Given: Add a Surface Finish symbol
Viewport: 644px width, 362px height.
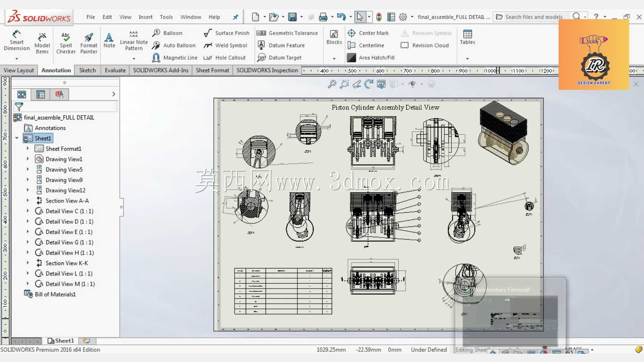Looking at the screenshot, I should point(227,33).
